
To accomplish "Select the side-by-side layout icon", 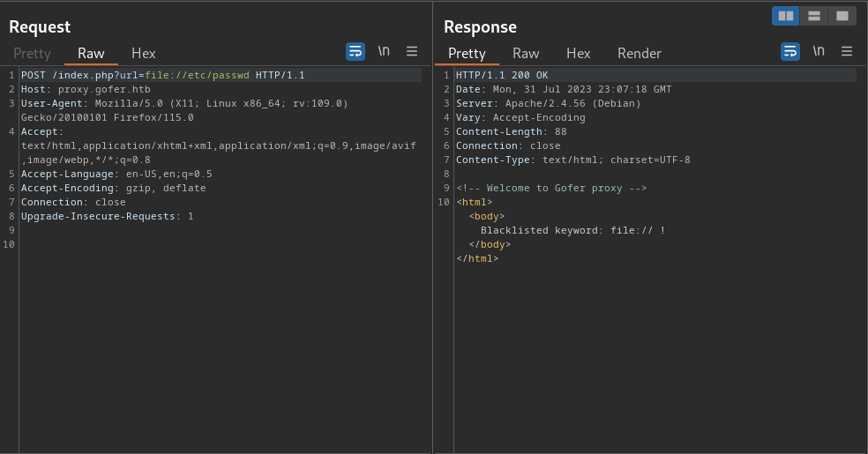I will [x=786, y=16].
